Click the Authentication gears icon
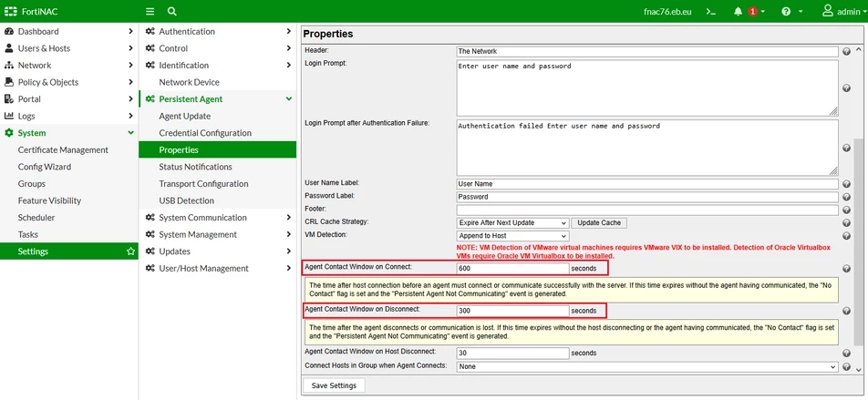This screenshot has width=868, height=400. pos(150,32)
